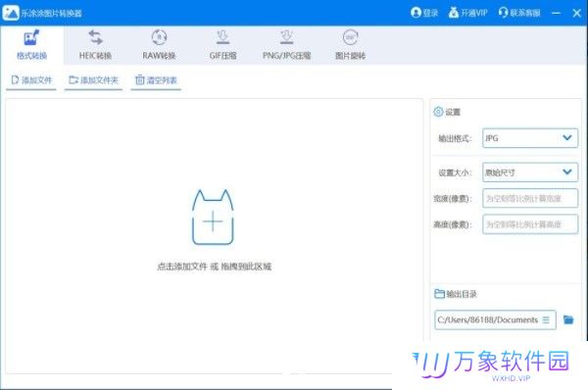Click the 高度(像素) input field
Image resolution: width=588 pixels, height=390 pixels.
(x=530, y=224)
